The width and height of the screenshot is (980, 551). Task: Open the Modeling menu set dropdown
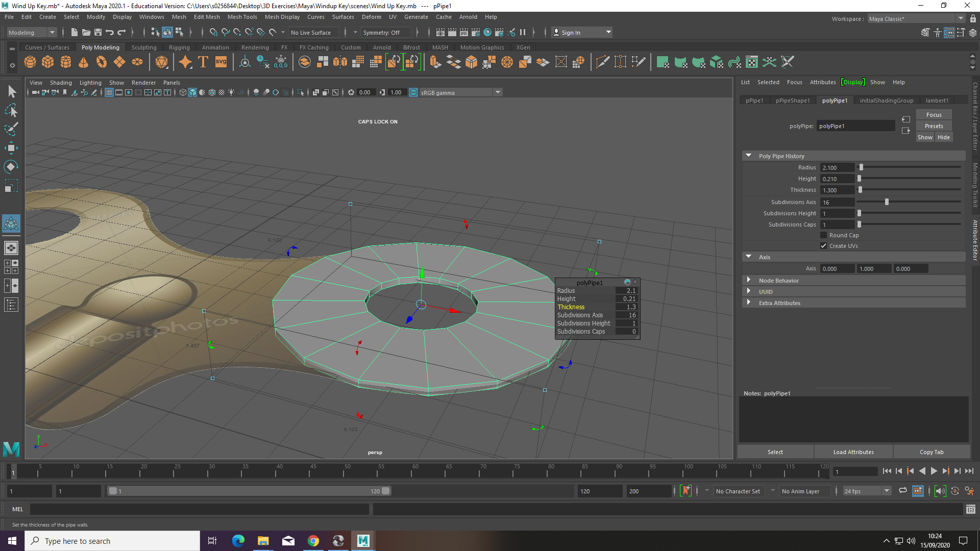(x=32, y=32)
